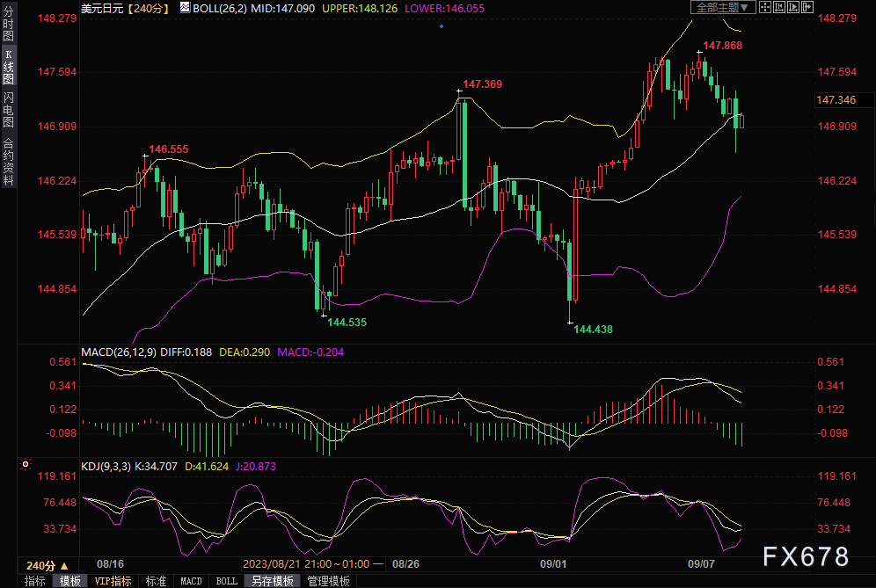This screenshot has width=876, height=588.
Task: Click the 09/07 date axis label
Action: coord(701,564)
